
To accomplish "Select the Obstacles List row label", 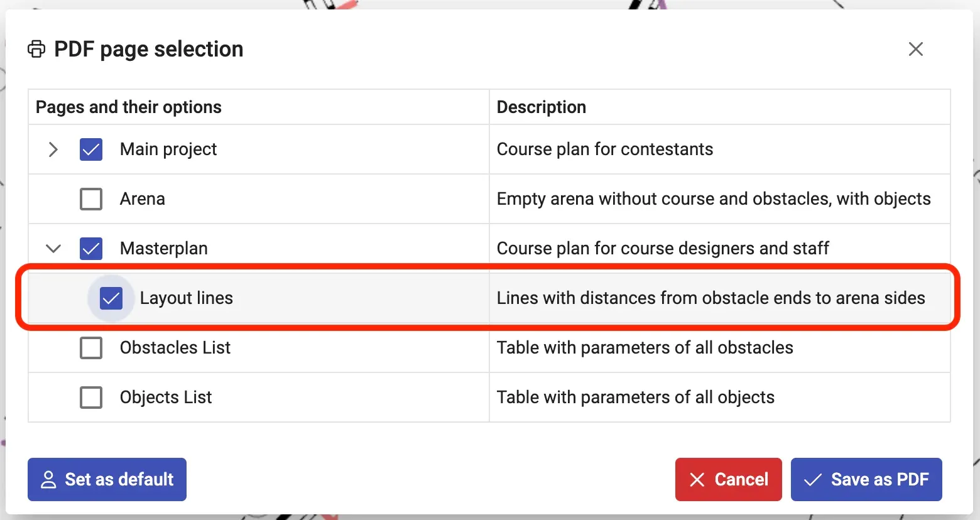I will tap(175, 348).
